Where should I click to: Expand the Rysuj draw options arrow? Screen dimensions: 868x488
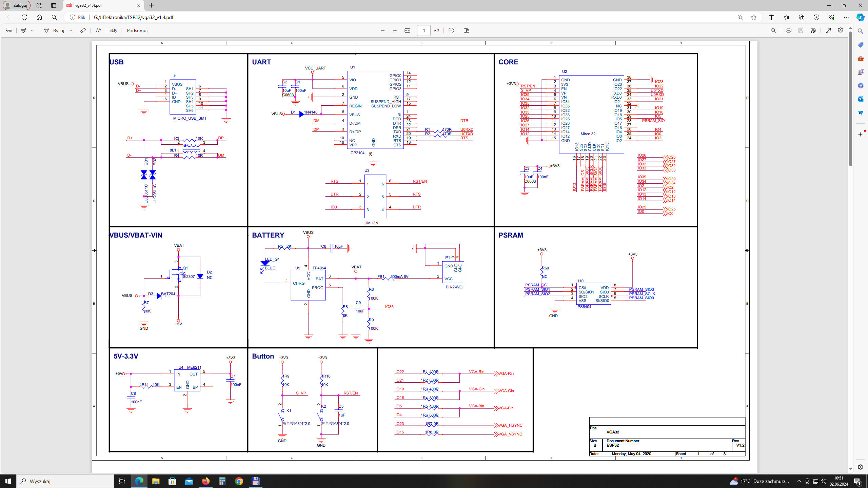tap(71, 30)
